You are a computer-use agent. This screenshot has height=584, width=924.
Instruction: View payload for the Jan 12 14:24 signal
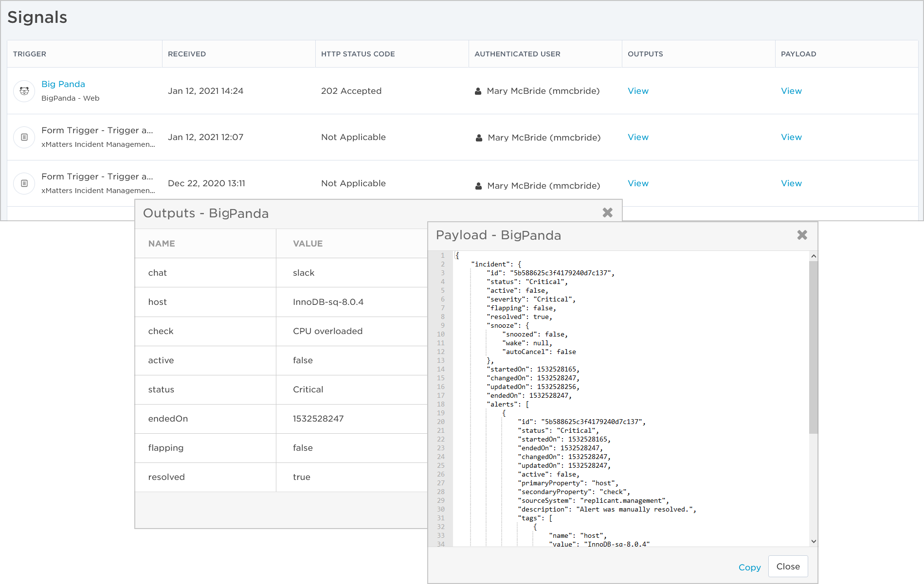click(x=791, y=91)
